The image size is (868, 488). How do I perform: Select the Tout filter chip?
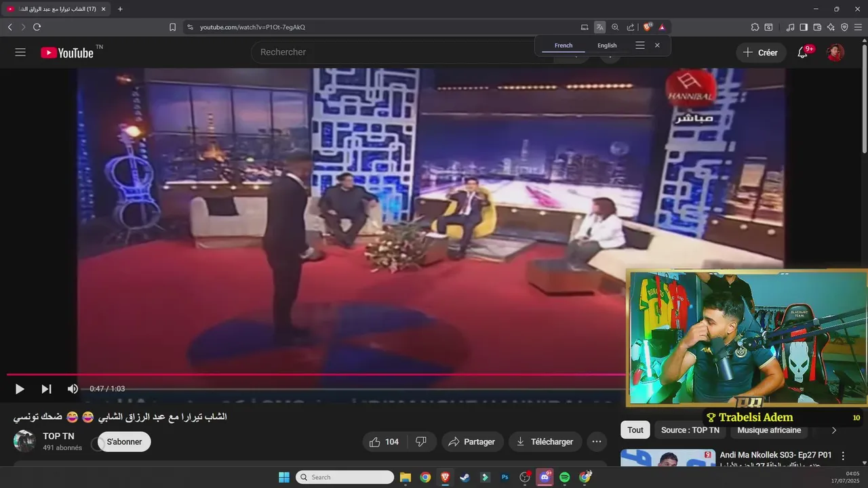tap(635, 430)
